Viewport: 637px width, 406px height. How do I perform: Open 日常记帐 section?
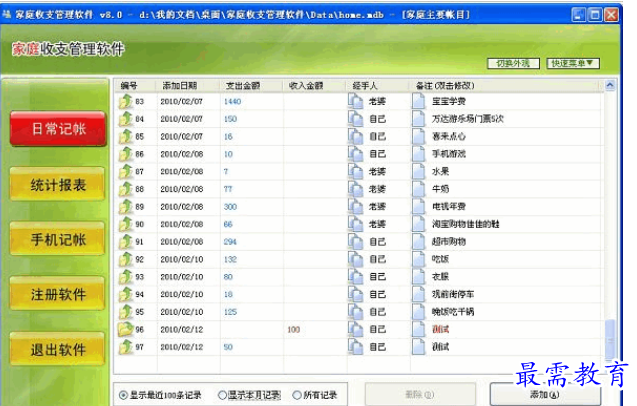(58, 129)
